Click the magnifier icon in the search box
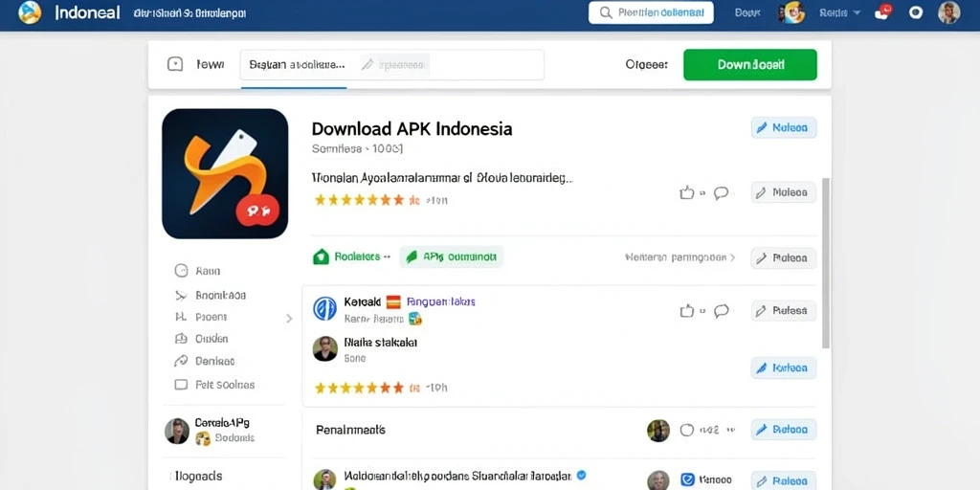Image resolution: width=980 pixels, height=490 pixels. [x=606, y=12]
